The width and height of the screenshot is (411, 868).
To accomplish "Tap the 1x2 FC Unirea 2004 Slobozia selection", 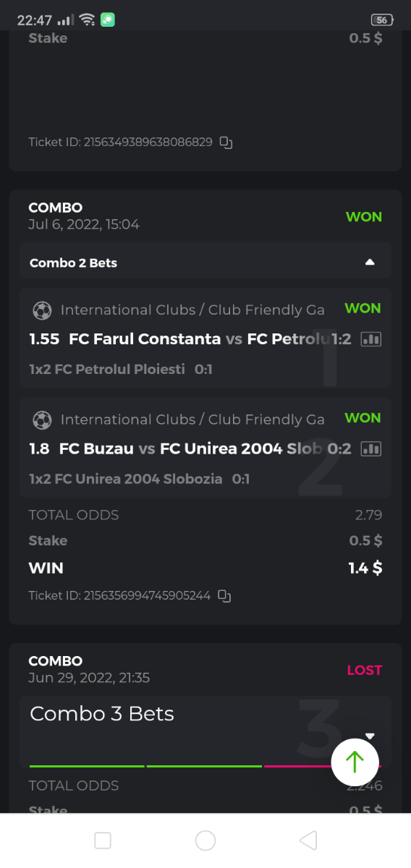I will coord(140,479).
